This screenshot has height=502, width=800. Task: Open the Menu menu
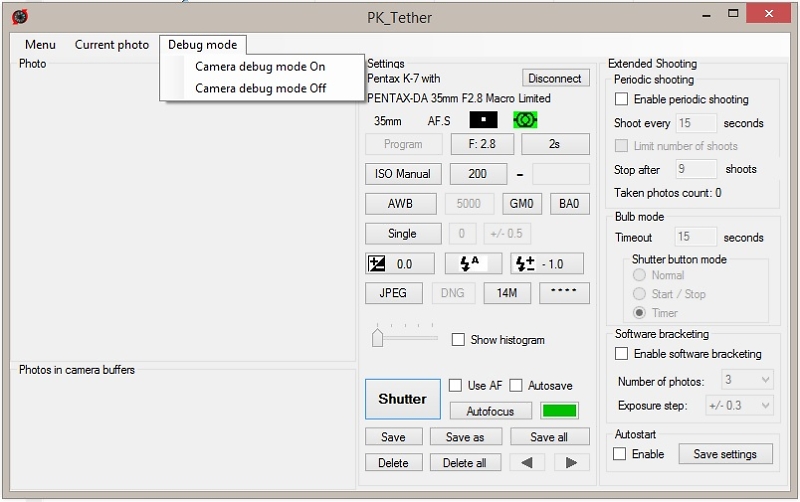click(40, 45)
